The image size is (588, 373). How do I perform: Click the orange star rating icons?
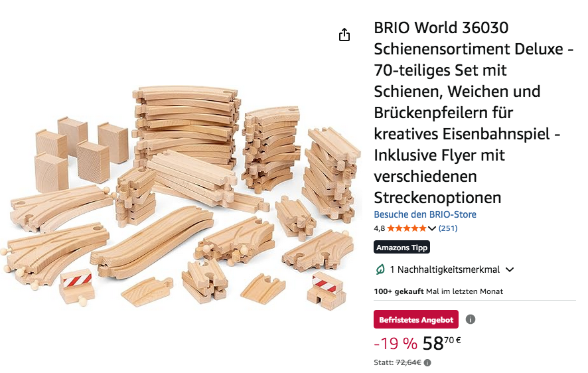click(407, 228)
